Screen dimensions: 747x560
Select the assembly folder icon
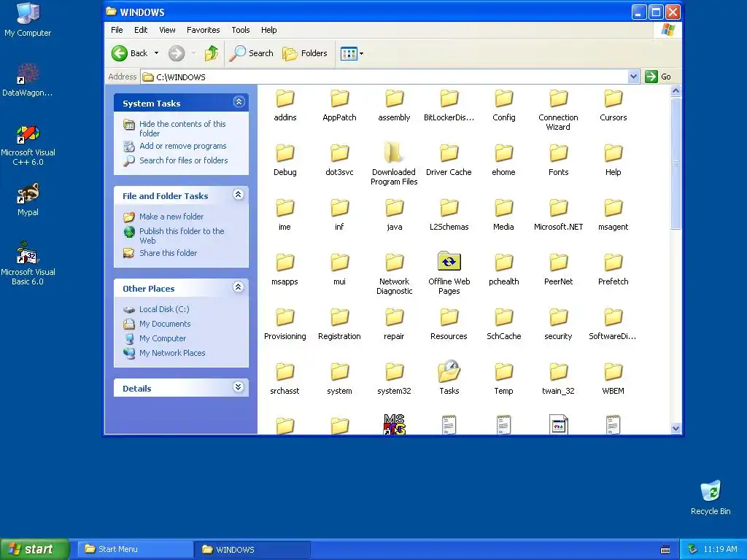point(395,98)
